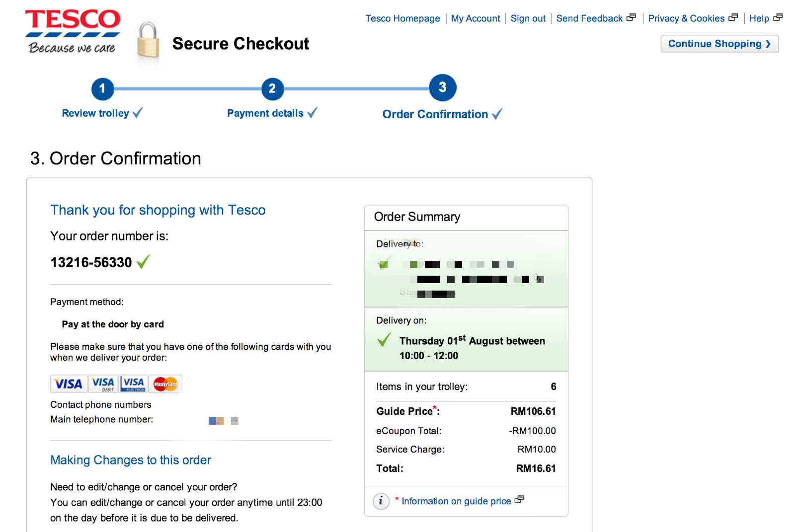Open My Account

click(475, 18)
